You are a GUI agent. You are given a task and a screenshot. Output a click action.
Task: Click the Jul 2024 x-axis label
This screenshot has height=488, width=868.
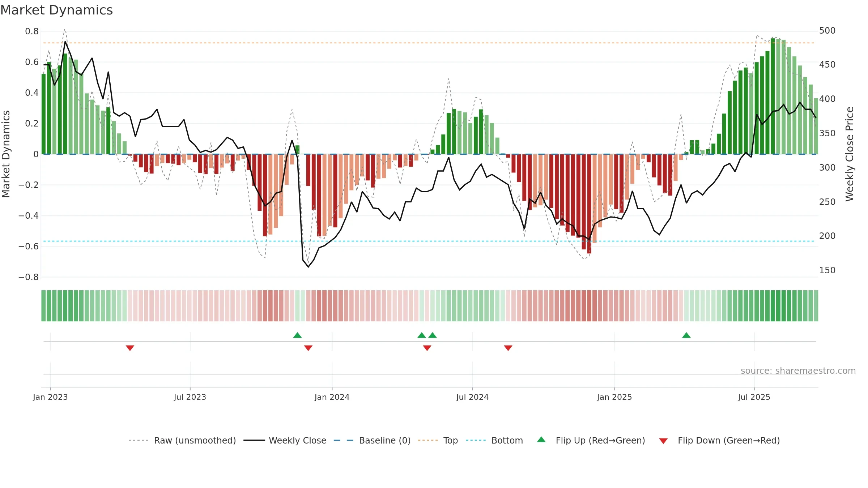pyautogui.click(x=472, y=397)
